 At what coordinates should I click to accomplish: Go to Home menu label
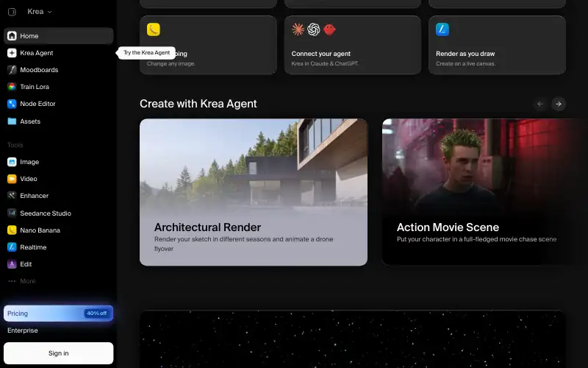pos(29,36)
